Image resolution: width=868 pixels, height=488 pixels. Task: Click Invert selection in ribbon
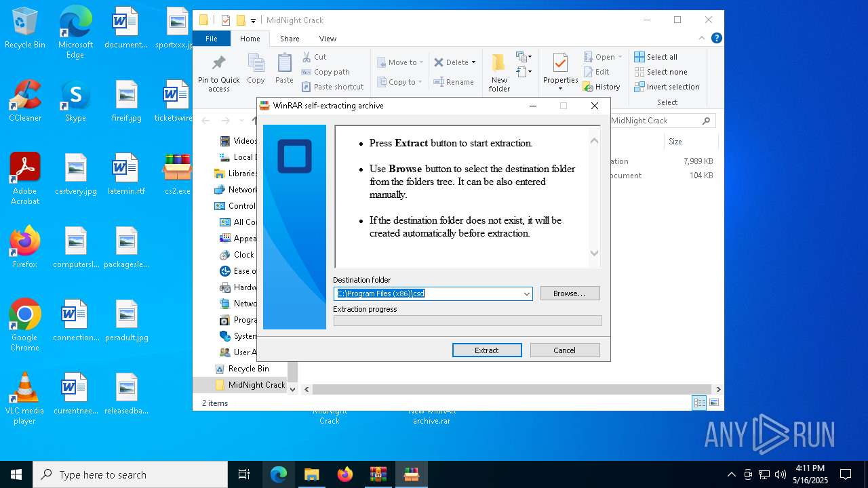pyautogui.click(x=667, y=87)
